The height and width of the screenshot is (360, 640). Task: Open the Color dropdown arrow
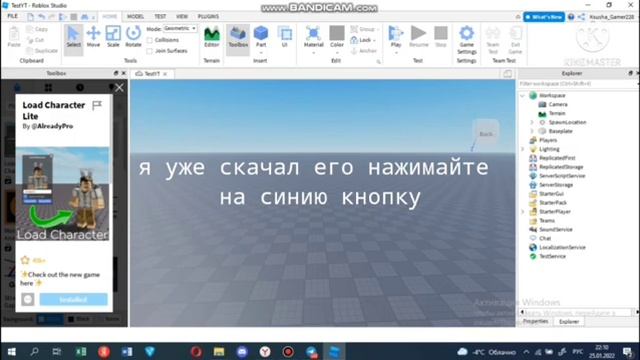pyautogui.click(x=337, y=53)
